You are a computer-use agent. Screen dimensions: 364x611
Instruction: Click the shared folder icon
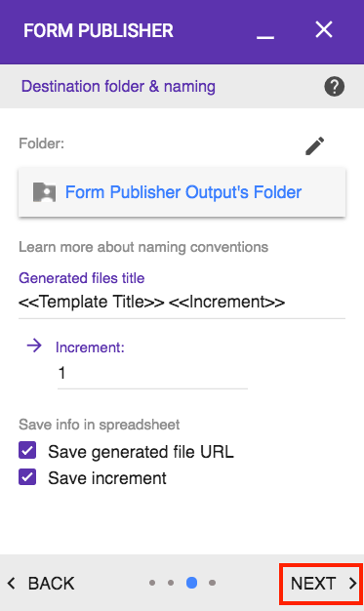pyautogui.click(x=44, y=192)
